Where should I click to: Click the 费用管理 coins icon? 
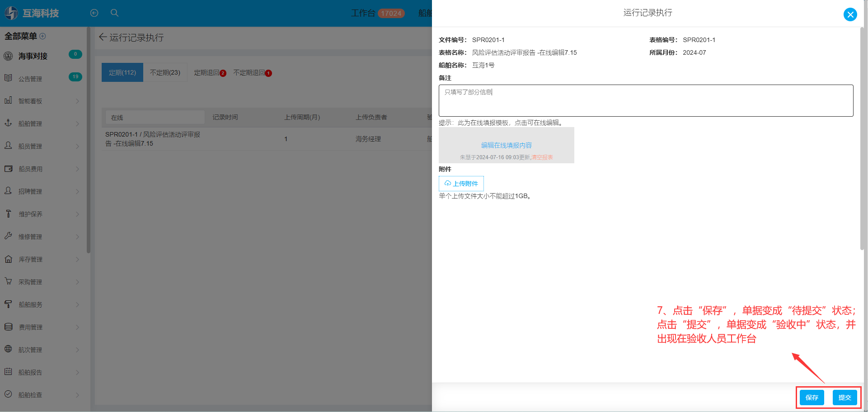pos(8,327)
